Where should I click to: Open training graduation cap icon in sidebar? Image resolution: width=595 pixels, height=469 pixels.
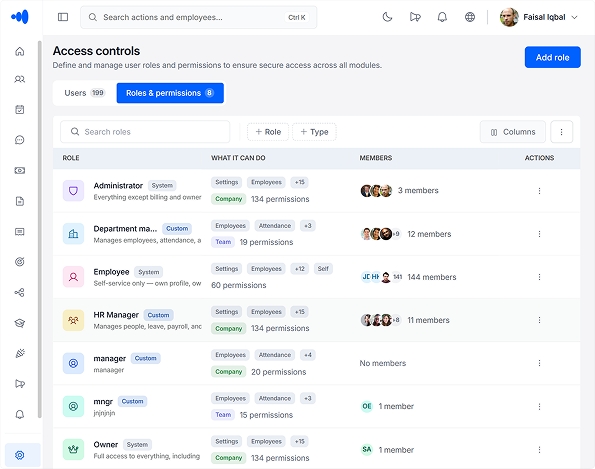point(20,323)
